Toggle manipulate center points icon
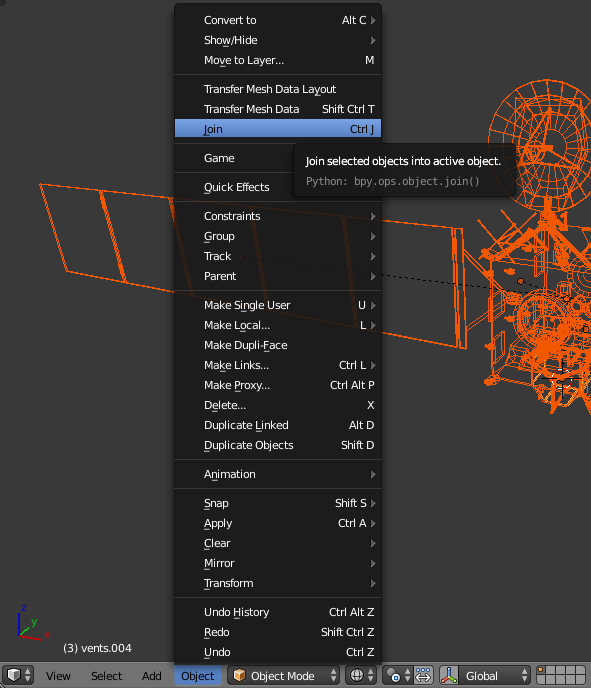Image resolution: width=591 pixels, height=688 pixels. (x=423, y=675)
